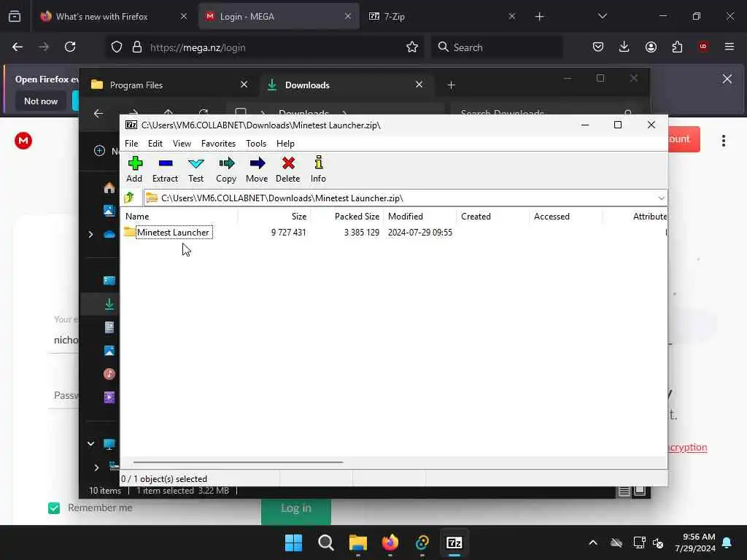Collapse the This PC tree item
747x560 pixels.
[90, 444]
